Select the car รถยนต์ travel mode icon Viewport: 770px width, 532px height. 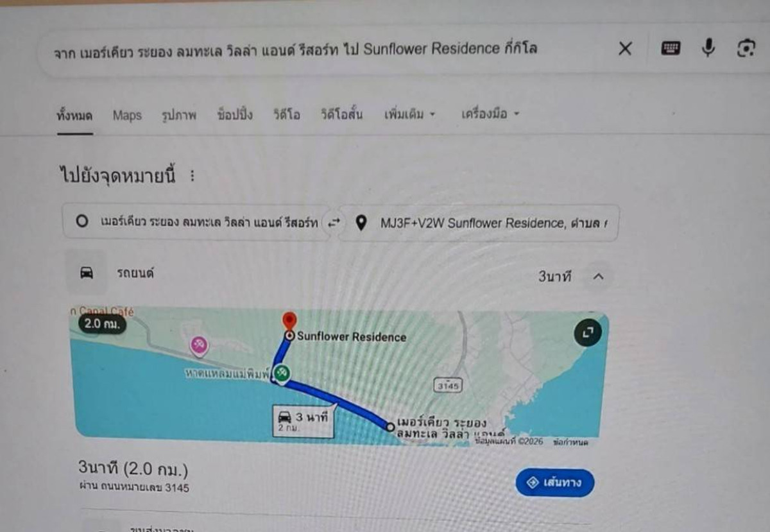(86, 273)
